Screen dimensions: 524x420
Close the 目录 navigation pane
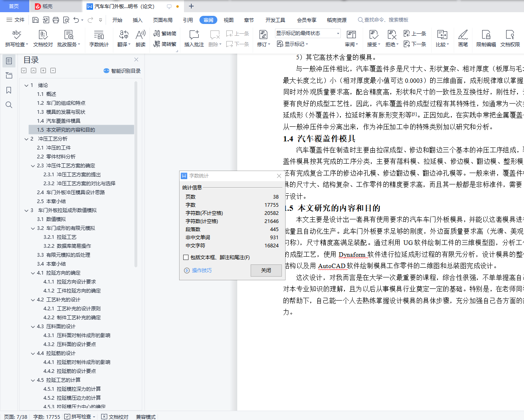(136, 60)
